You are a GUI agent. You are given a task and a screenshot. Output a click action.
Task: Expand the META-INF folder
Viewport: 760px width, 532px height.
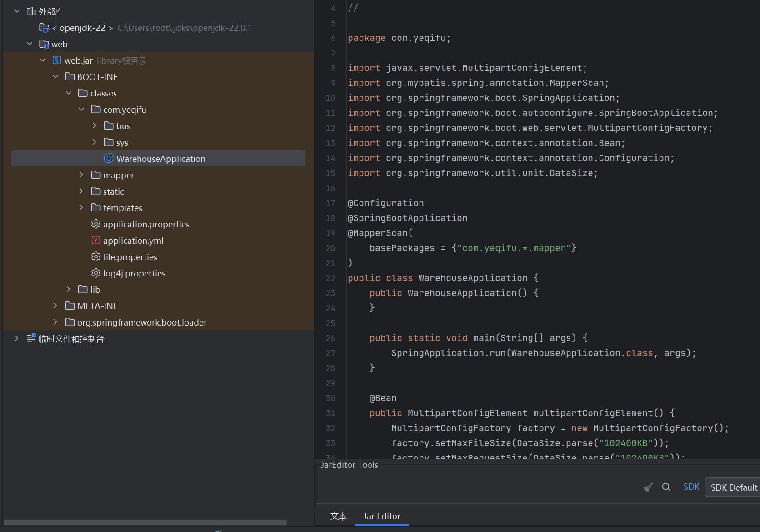pyautogui.click(x=55, y=306)
